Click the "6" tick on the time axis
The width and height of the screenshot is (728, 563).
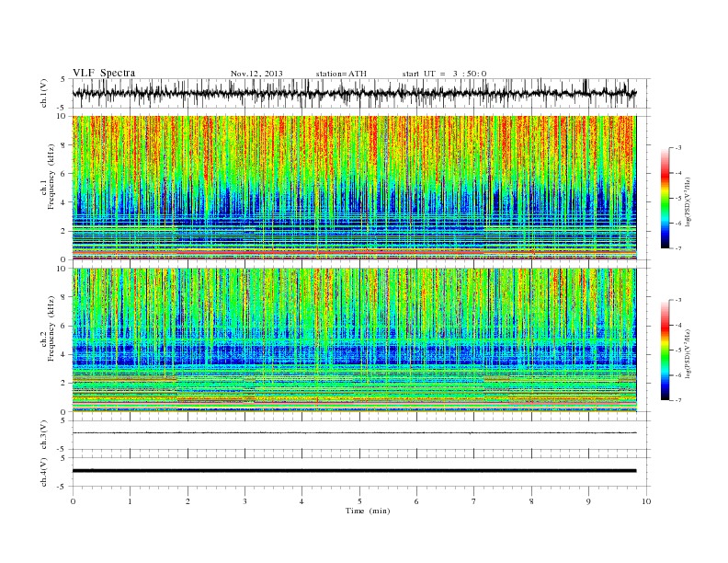[x=416, y=501]
